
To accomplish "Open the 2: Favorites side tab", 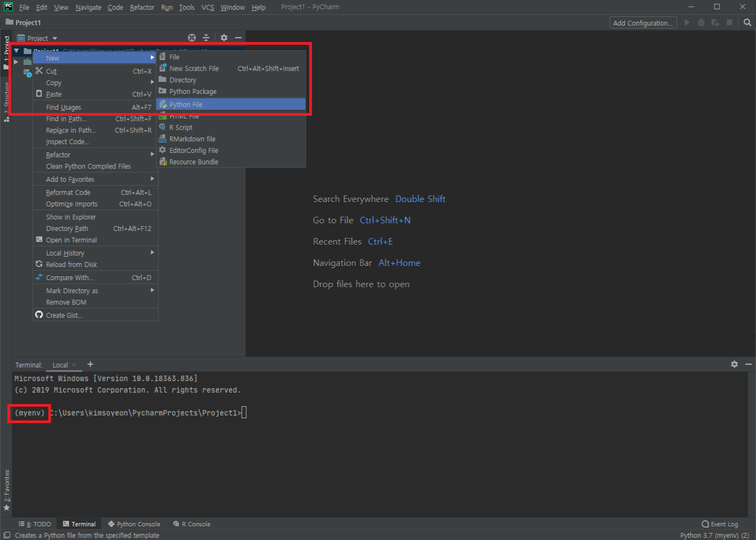I will [7, 490].
